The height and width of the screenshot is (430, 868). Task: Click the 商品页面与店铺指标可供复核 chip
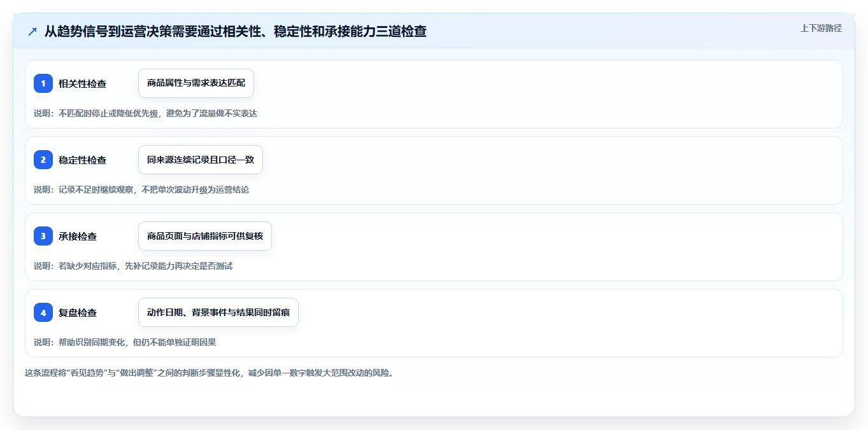(205, 236)
